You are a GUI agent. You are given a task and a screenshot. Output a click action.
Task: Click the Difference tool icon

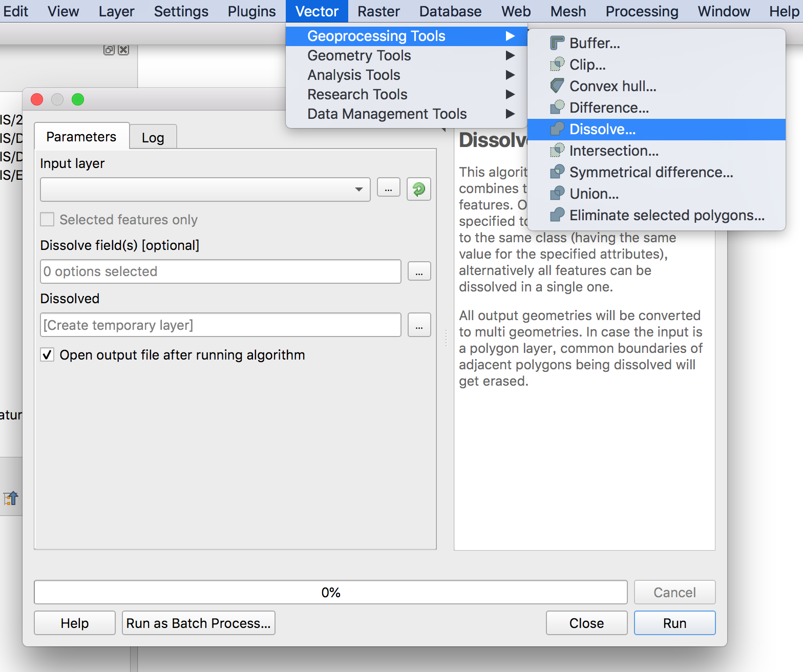coord(557,108)
